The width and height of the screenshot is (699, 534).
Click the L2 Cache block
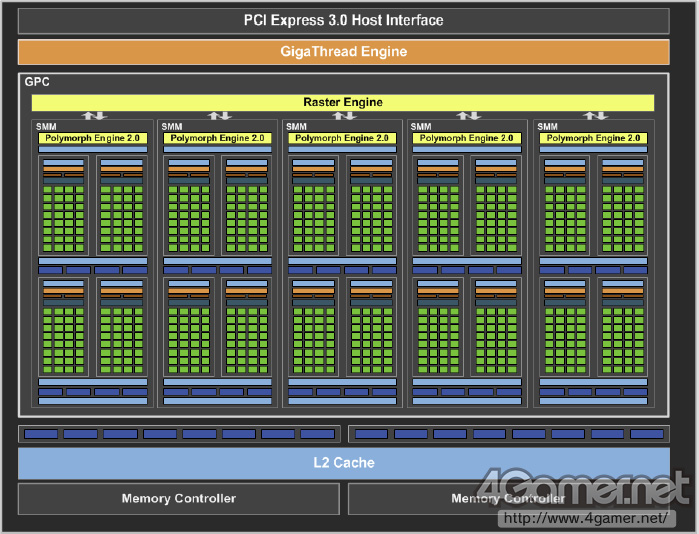(344, 463)
